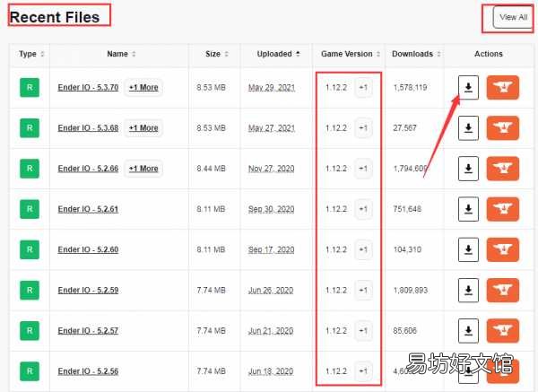Click the green R release badge for 5.2.61

click(x=30, y=209)
